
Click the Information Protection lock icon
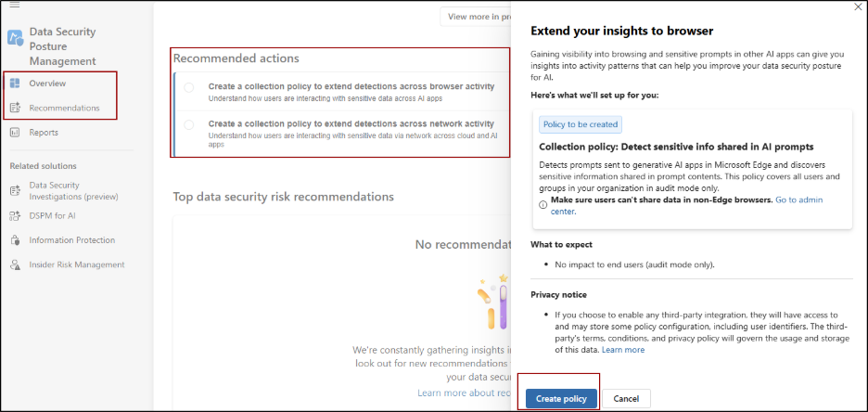pyautogui.click(x=15, y=240)
